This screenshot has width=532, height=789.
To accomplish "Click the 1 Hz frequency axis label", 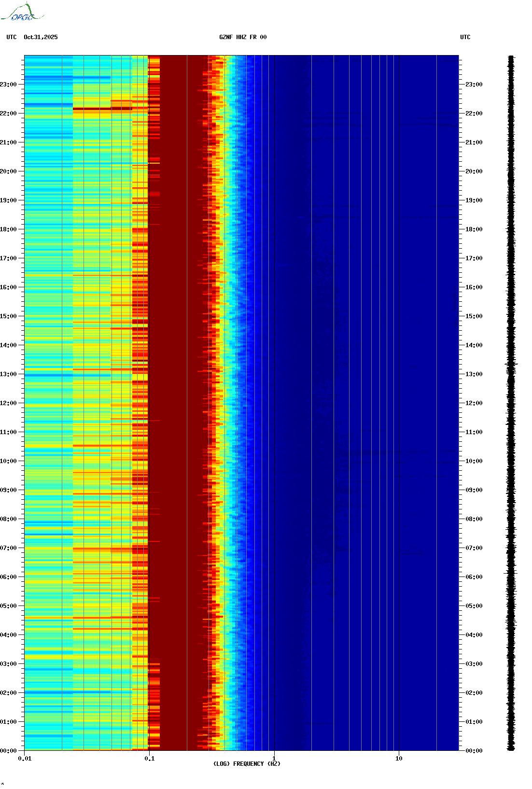I will tap(274, 759).
